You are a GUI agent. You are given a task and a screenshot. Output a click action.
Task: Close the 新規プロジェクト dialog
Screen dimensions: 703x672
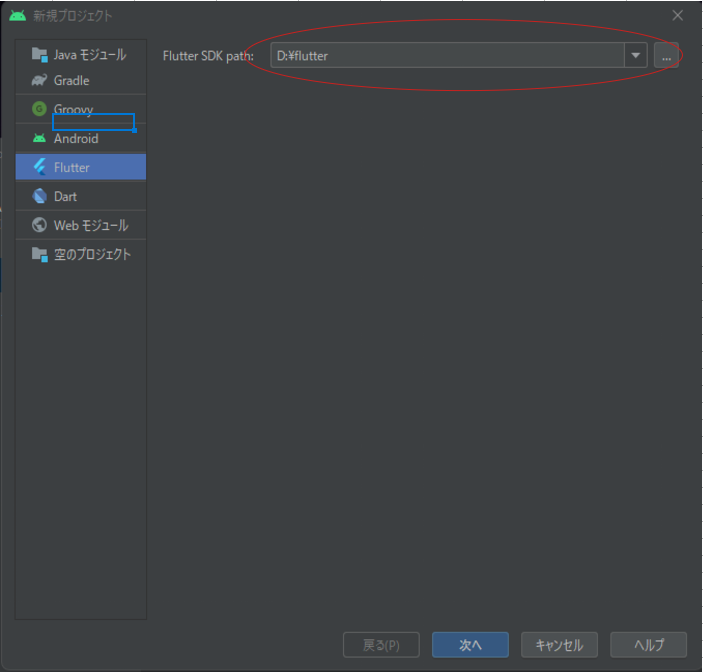(x=677, y=15)
